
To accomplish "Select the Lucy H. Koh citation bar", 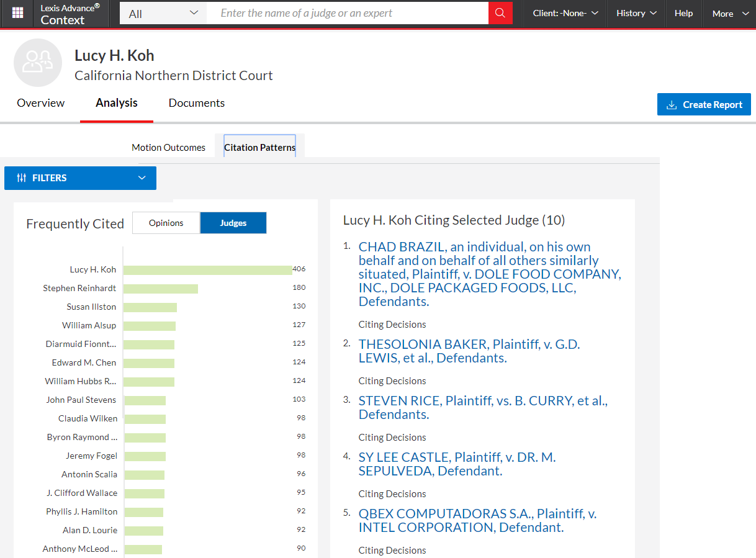I will click(x=208, y=270).
